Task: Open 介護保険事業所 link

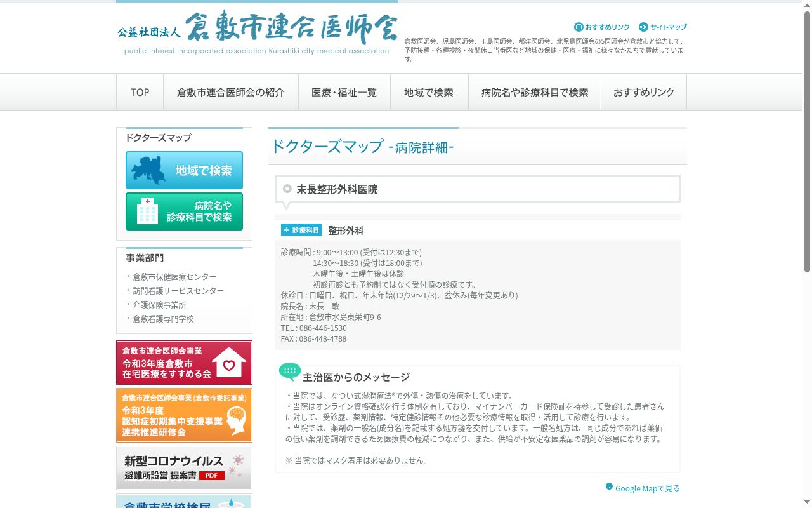Action: [159, 305]
